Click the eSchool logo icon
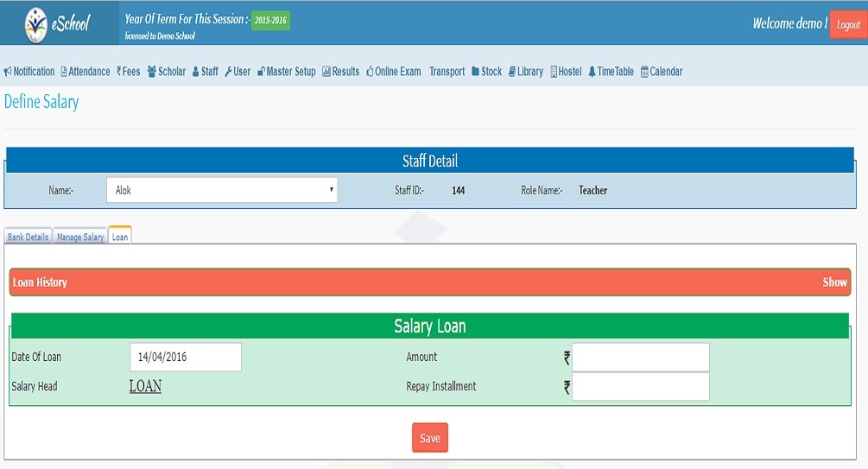Image resolution: width=868 pixels, height=469 pixels. pyautogui.click(x=36, y=23)
